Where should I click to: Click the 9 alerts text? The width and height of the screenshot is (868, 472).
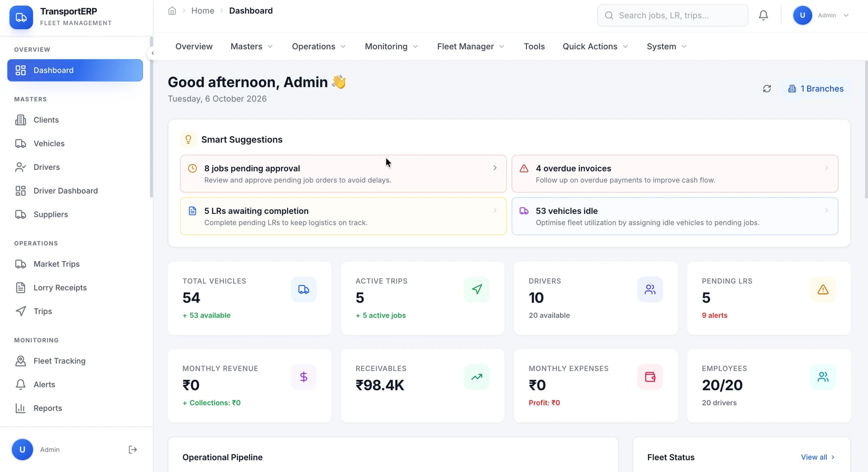714,316
